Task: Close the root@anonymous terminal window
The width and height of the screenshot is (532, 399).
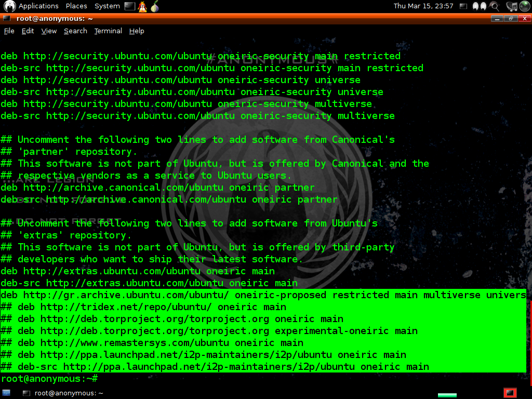Action: tap(525, 19)
